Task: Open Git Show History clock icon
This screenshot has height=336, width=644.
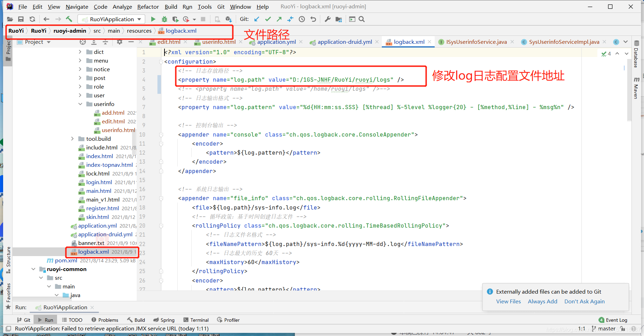Action: pos(302,19)
